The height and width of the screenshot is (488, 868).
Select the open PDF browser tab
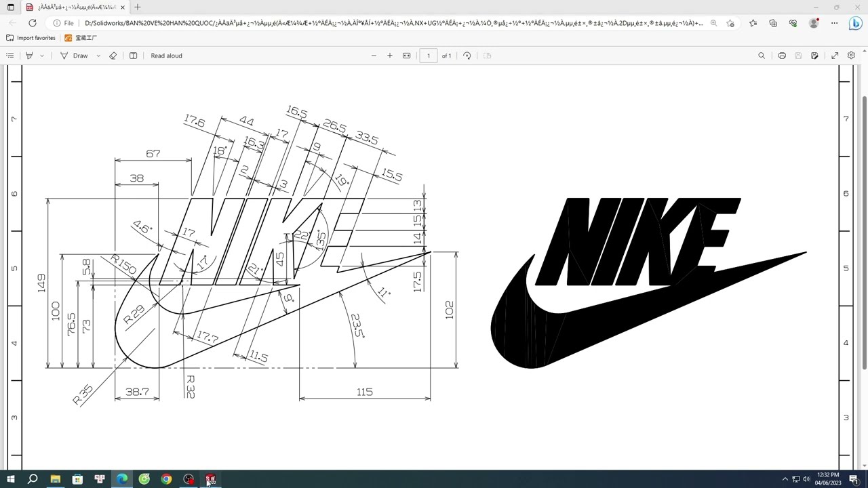click(75, 7)
